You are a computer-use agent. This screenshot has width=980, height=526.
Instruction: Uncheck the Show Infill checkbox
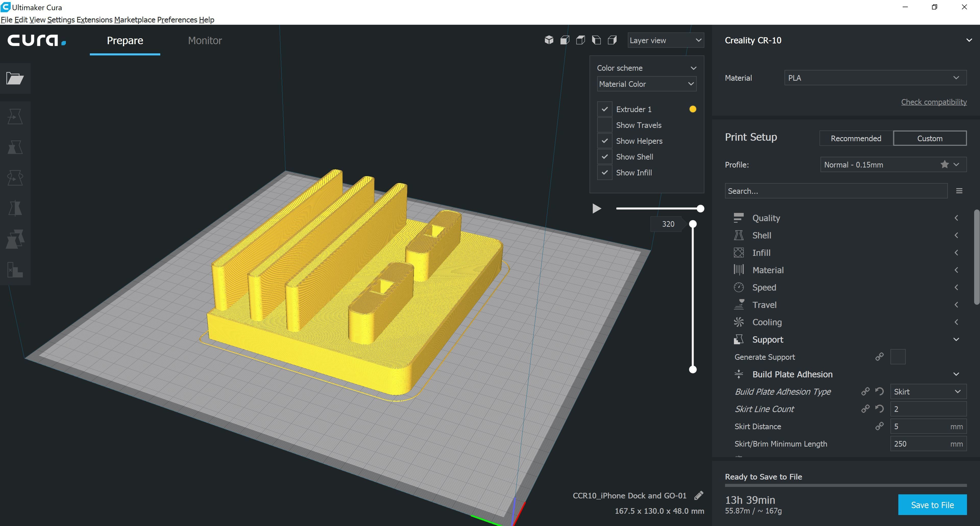[x=605, y=173]
